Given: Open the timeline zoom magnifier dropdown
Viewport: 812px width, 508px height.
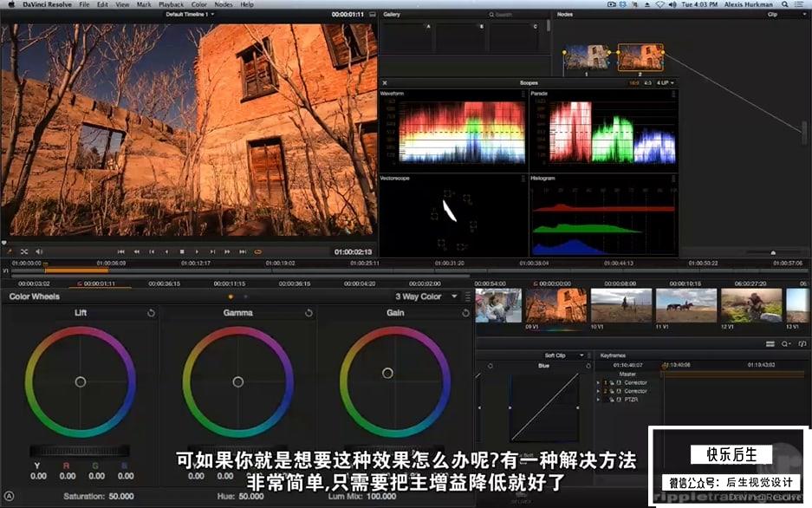Looking at the screenshot, I should click(786, 344).
